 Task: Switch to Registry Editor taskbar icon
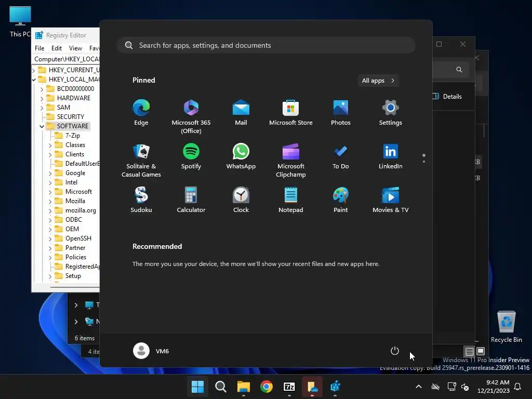335,387
